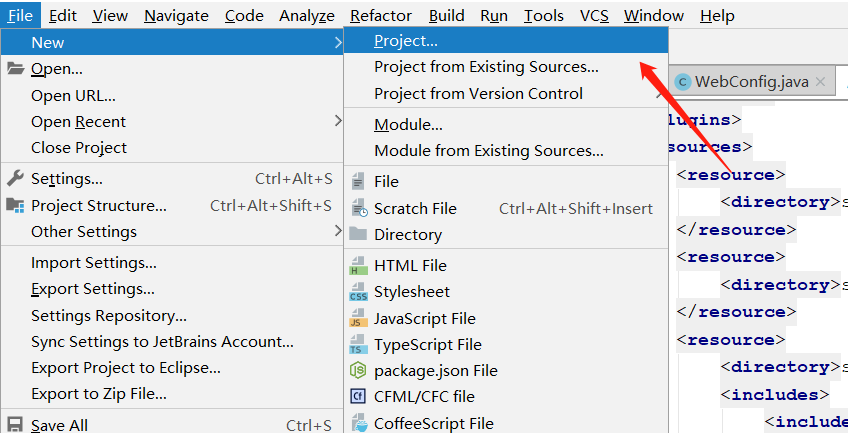Pick the TypeScript File icon
This screenshot has height=433, width=848.
(x=358, y=344)
